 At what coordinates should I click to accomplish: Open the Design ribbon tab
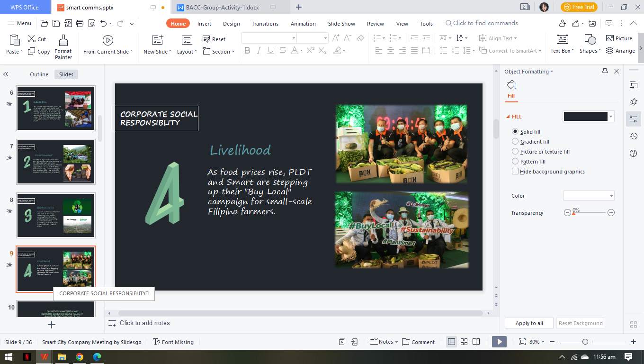tap(232, 24)
